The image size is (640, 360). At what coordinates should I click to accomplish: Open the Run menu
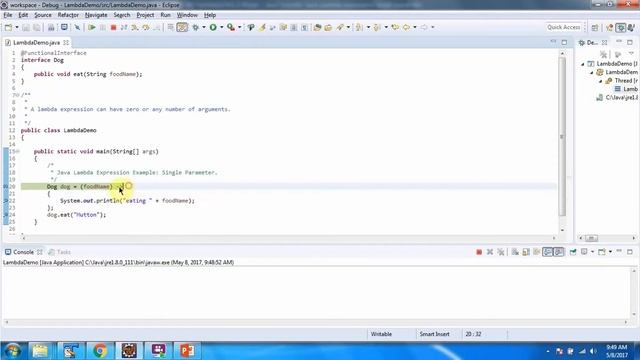point(165,15)
